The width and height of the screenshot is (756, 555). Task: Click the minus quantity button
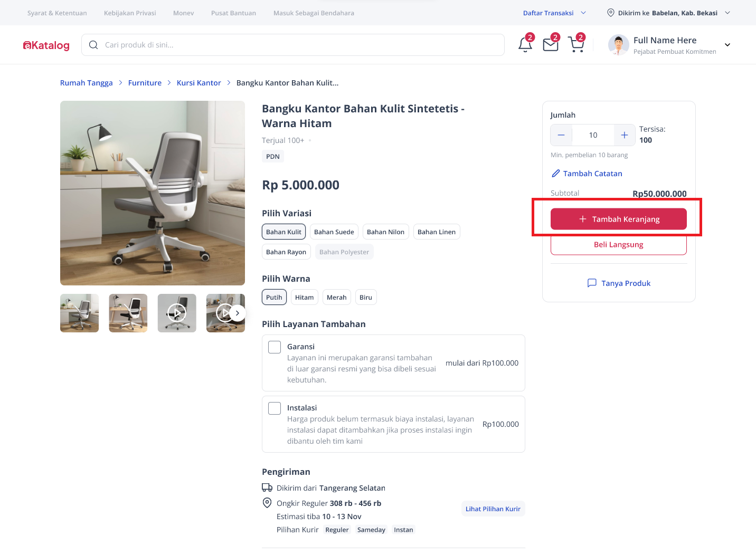point(561,135)
